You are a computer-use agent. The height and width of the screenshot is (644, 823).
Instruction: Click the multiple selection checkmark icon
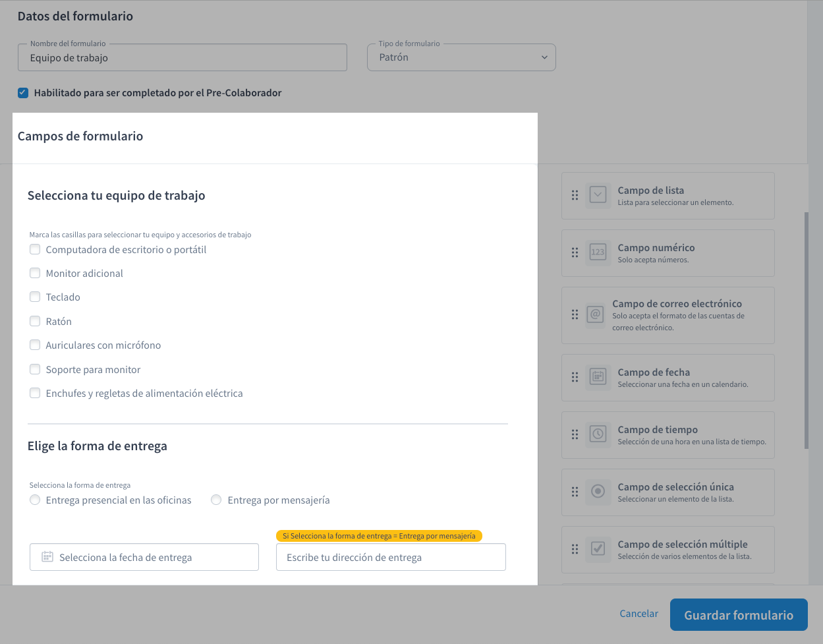click(x=598, y=549)
